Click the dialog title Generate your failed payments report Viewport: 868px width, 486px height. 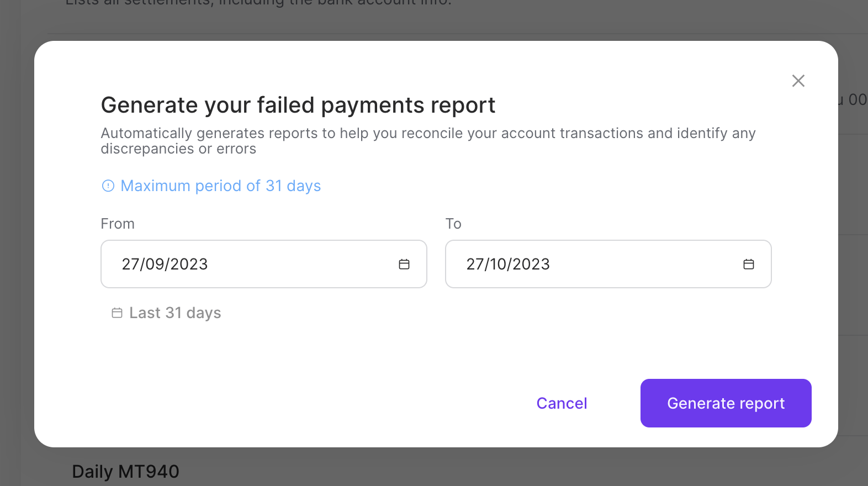pos(298,105)
